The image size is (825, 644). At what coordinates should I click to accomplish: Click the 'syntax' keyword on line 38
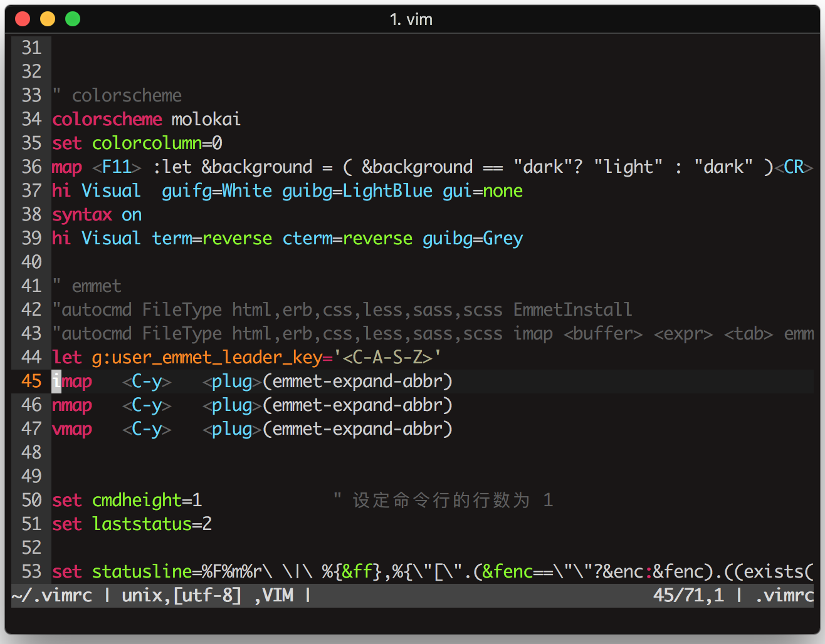pos(82,214)
